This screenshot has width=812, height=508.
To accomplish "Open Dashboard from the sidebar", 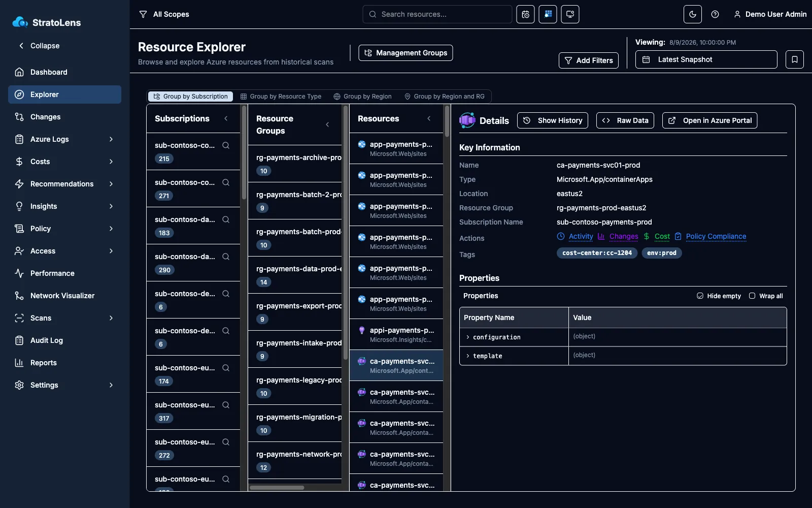I will pyautogui.click(x=64, y=72).
